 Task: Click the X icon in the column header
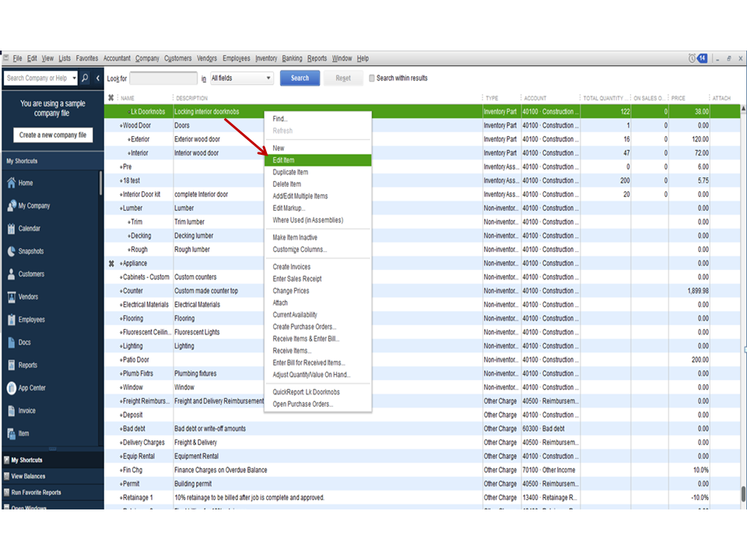click(x=111, y=98)
